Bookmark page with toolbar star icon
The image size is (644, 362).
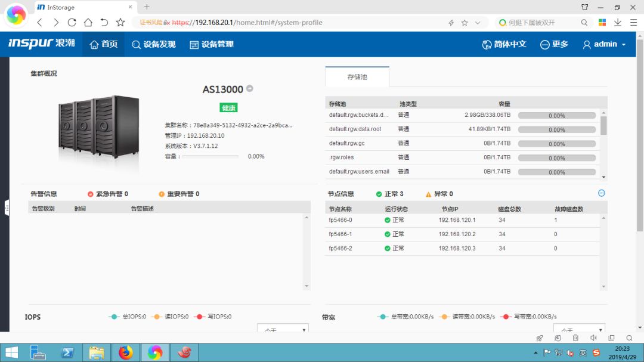[120, 23]
